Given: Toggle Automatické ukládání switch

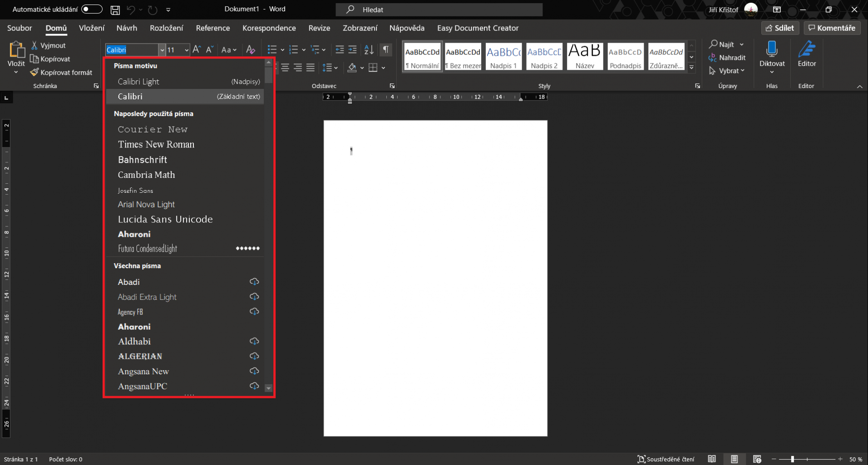Looking at the screenshot, I should (x=92, y=9).
